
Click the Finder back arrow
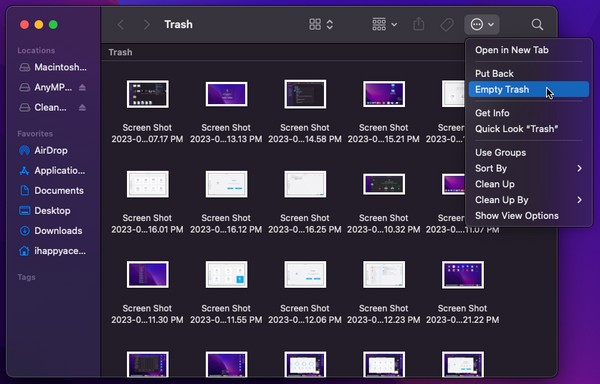tap(121, 25)
